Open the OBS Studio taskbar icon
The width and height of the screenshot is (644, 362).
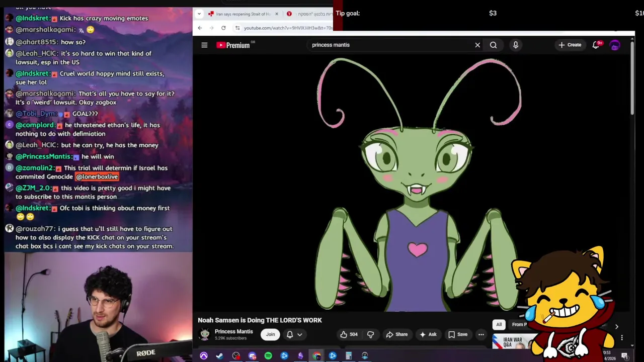point(236,356)
